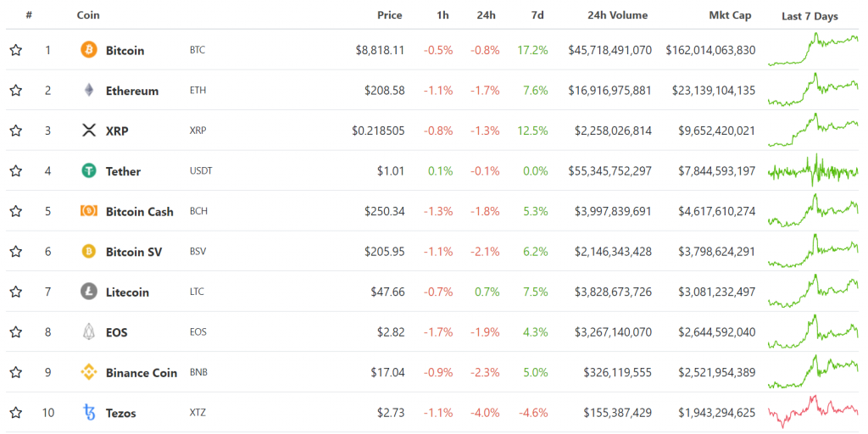Sort by the Mkt Cap column header
The height and width of the screenshot is (434, 868).
(x=732, y=15)
